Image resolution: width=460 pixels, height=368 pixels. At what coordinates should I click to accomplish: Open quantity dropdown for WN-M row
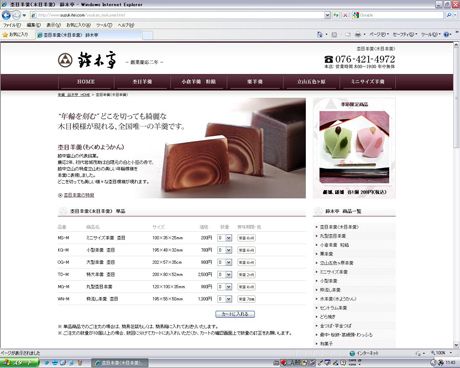pos(225,299)
